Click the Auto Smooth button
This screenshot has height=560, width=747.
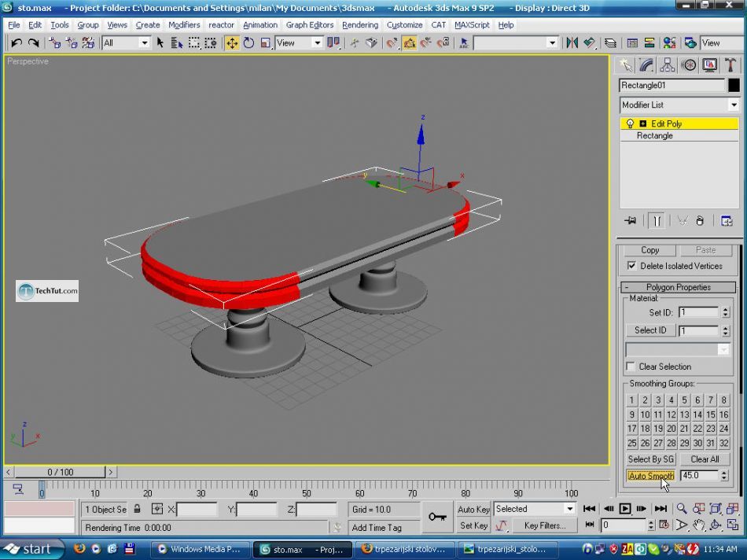click(x=650, y=476)
